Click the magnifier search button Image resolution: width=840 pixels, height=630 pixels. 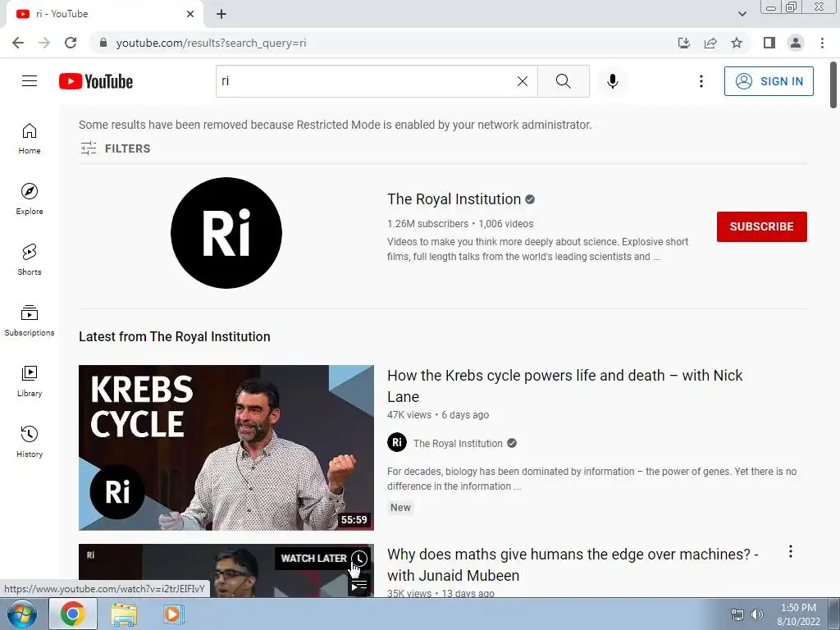(563, 81)
